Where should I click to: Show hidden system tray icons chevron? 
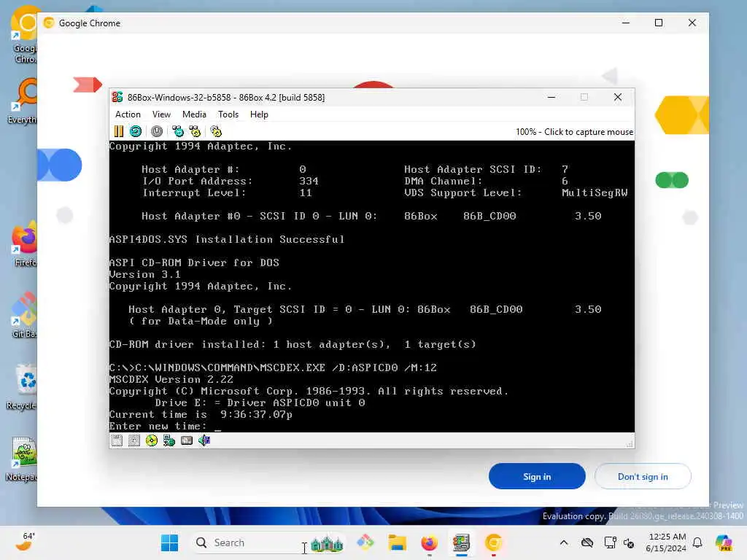(564, 542)
